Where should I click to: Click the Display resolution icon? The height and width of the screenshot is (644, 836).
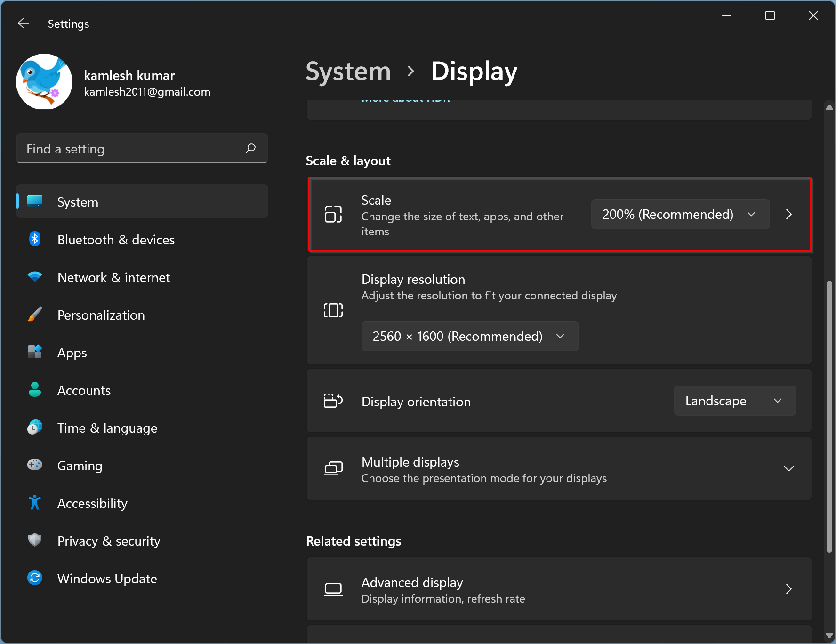[x=333, y=310]
